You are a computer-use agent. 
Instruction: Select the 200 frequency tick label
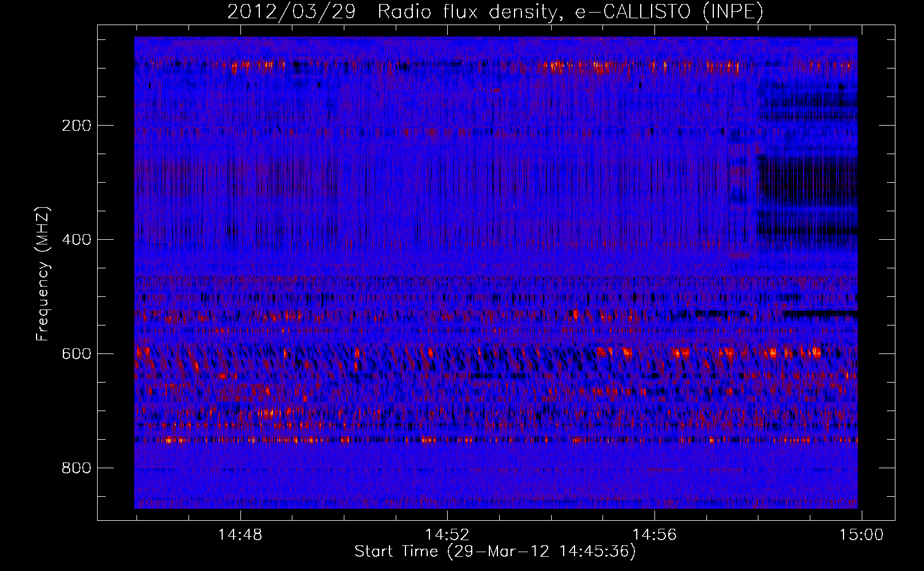77,126
